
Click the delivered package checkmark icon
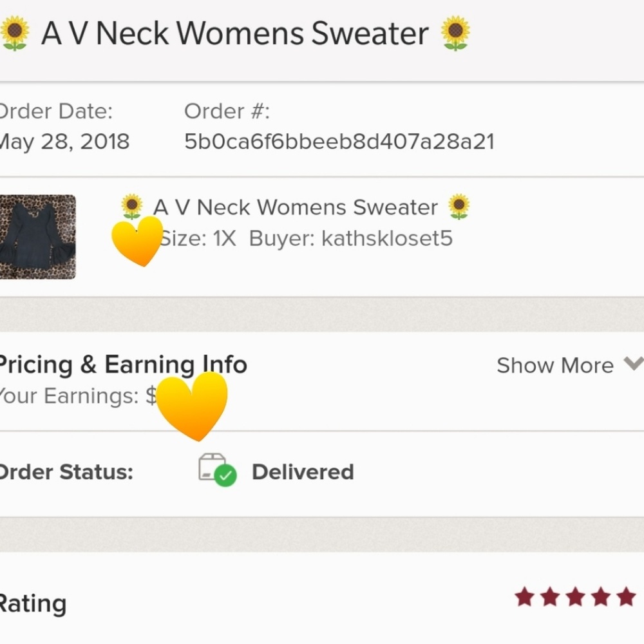point(217,470)
